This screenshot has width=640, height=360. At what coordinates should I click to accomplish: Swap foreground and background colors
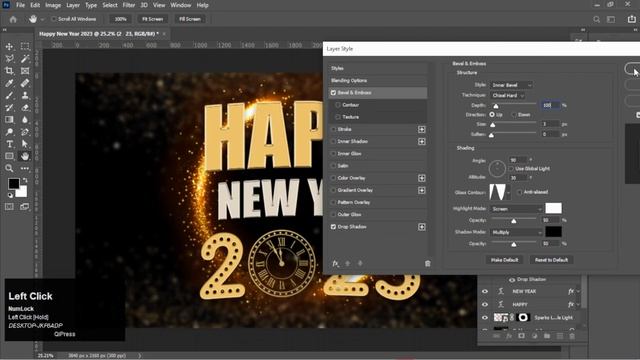(x=25, y=180)
